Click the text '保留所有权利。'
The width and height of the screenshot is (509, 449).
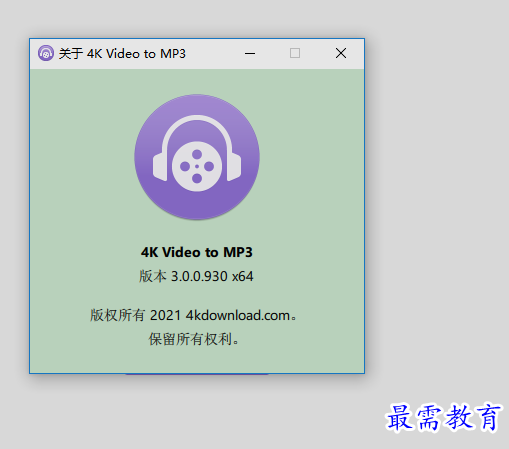(x=194, y=339)
